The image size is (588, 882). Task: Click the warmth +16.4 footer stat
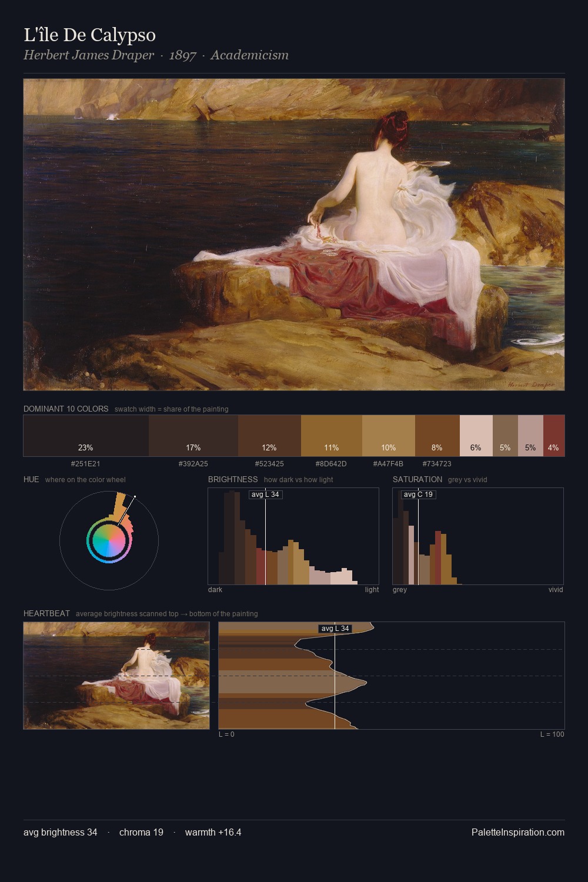(x=213, y=833)
